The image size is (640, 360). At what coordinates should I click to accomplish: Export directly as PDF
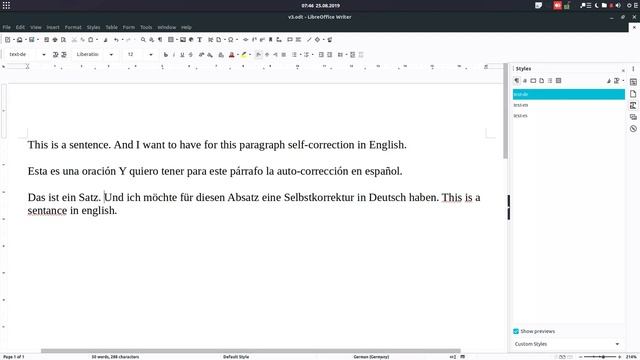[x=47, y=40]
